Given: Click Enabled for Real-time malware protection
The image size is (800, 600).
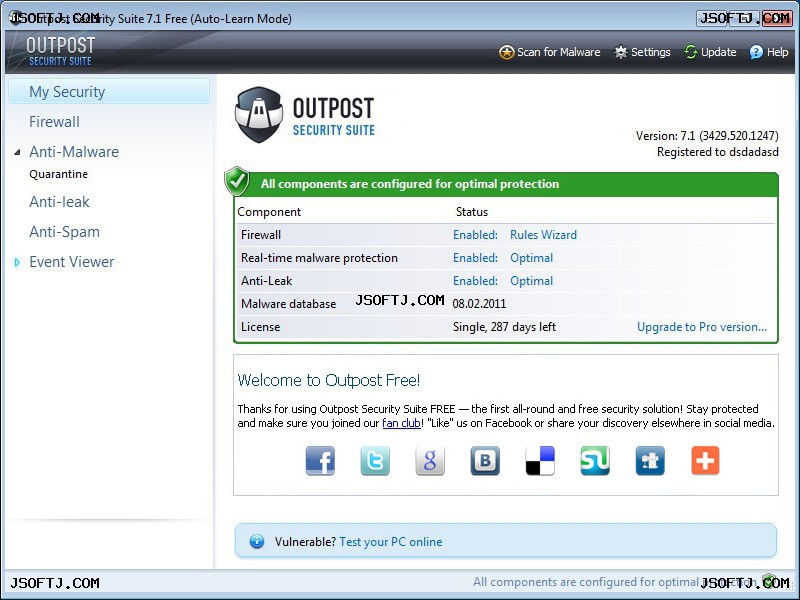Looking at the screenshot, I should (476, 258).
